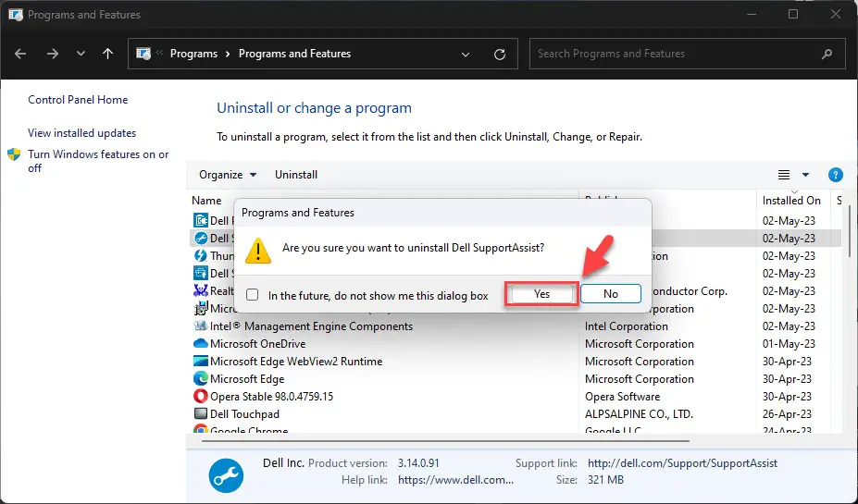Tick do not show this dialog checkbox

point(253,295)
